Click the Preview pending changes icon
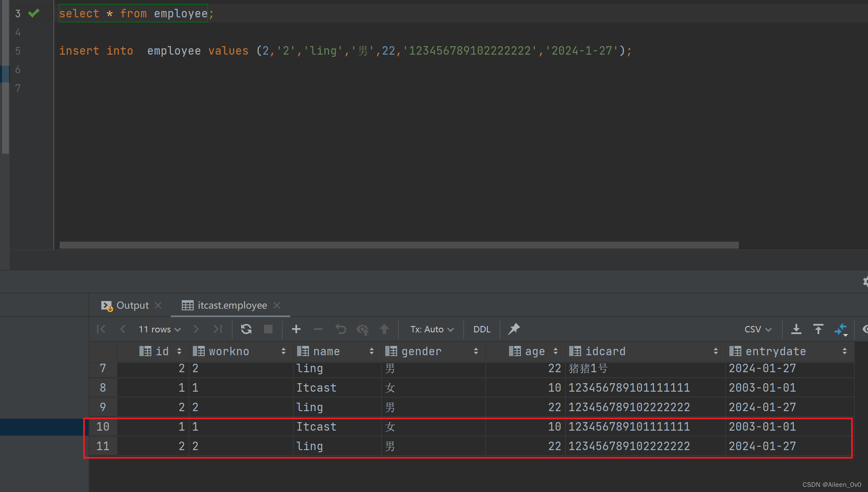 pos(362,329)
